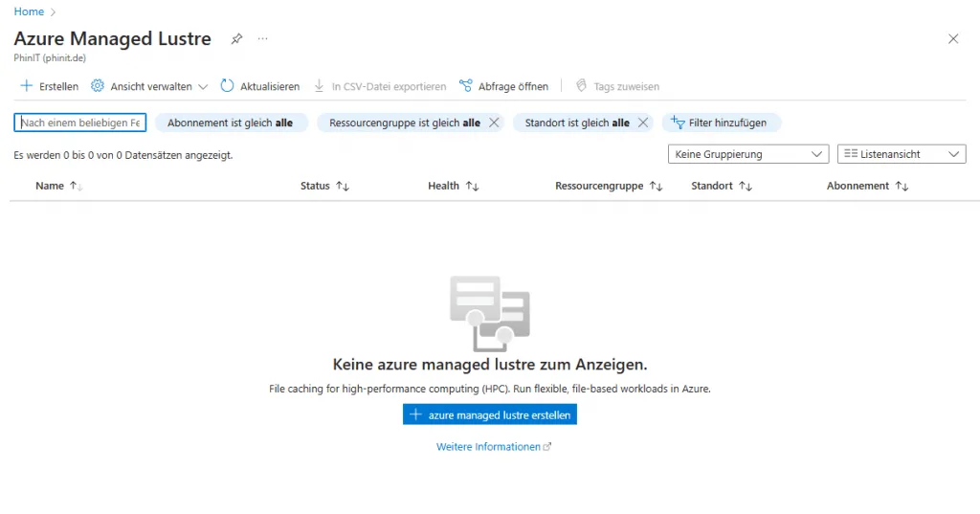
Task: Refresh list with Aktualisieren
Action: click(x=259, y=86)
